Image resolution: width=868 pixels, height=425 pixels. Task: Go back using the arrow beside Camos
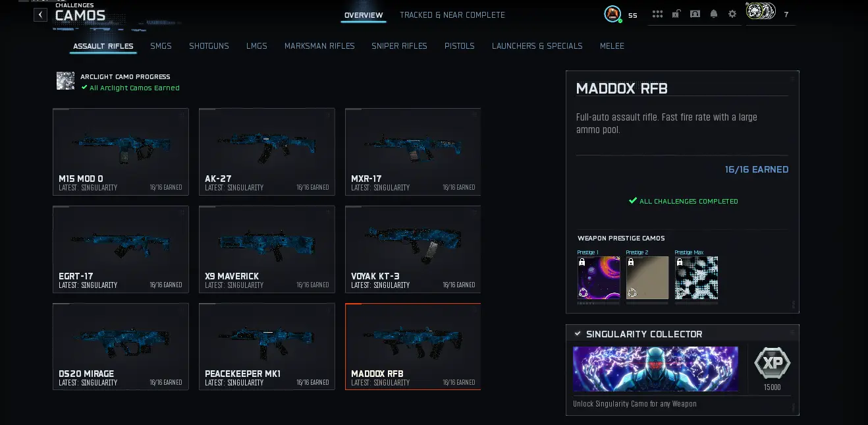point(41,14)
